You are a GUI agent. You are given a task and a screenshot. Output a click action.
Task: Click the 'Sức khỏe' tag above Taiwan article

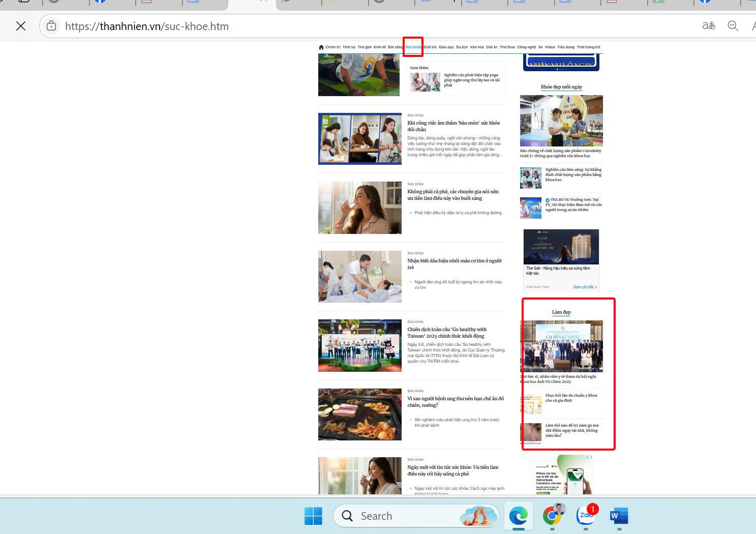415,322
